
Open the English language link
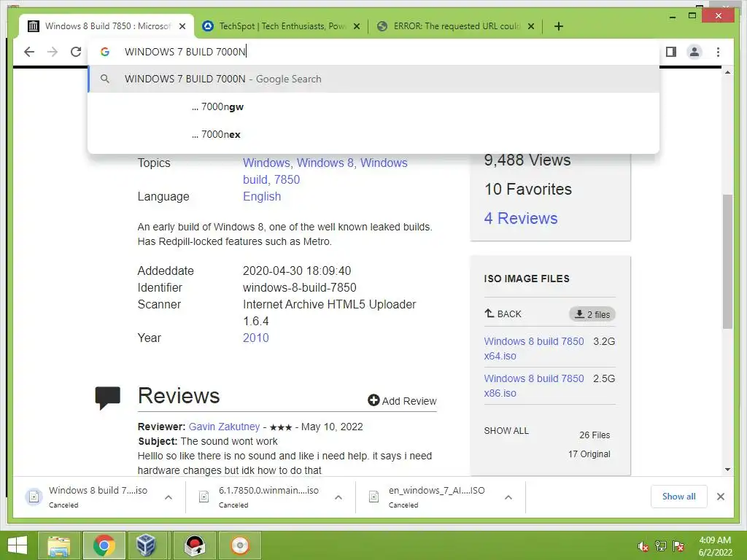point(262,196)
